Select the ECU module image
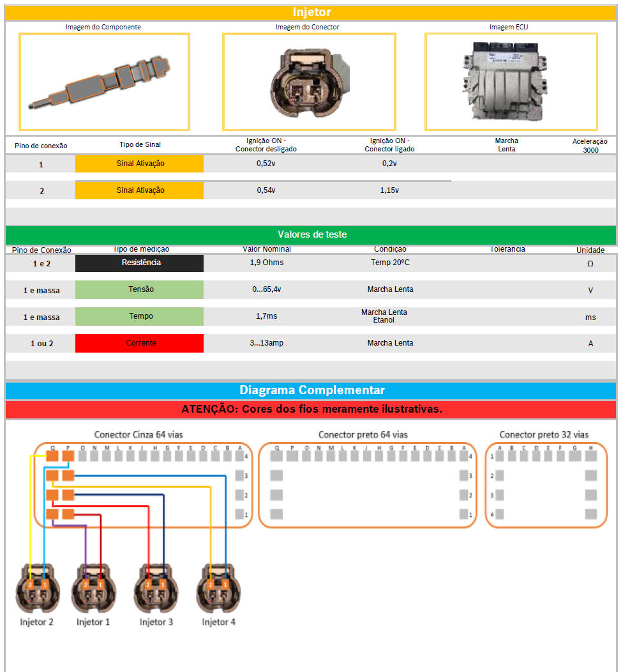This screenshot has height=672, width=623. coord(511,82)
